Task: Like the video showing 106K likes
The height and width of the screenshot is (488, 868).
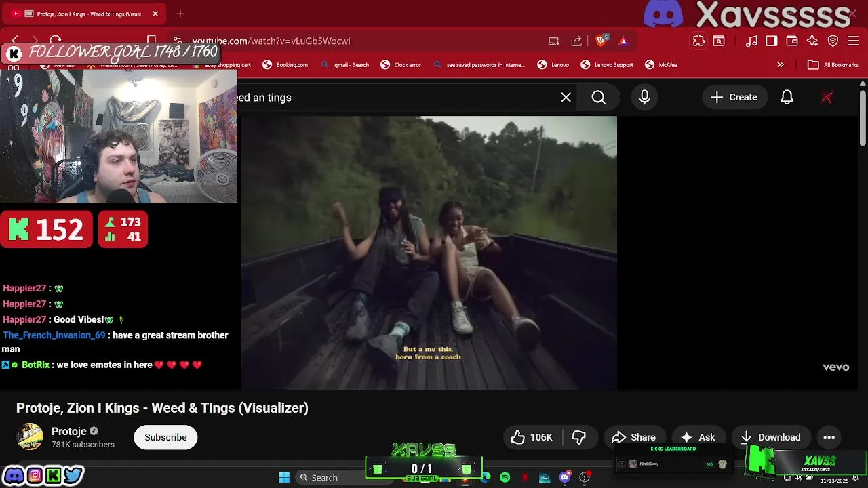Action: coord(533,437)
